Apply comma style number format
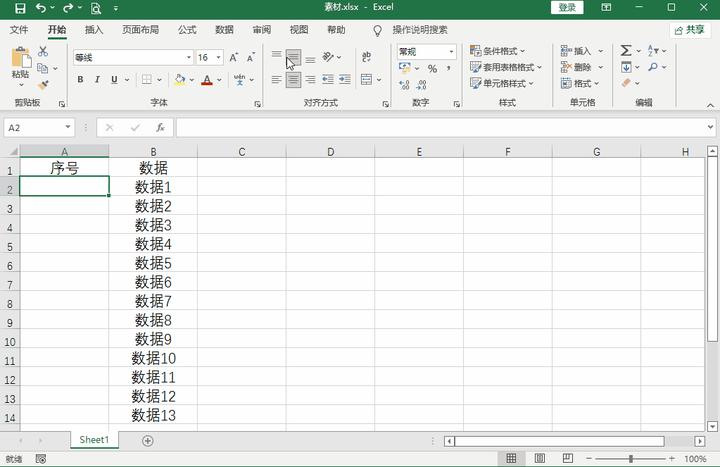 [449, 69]
